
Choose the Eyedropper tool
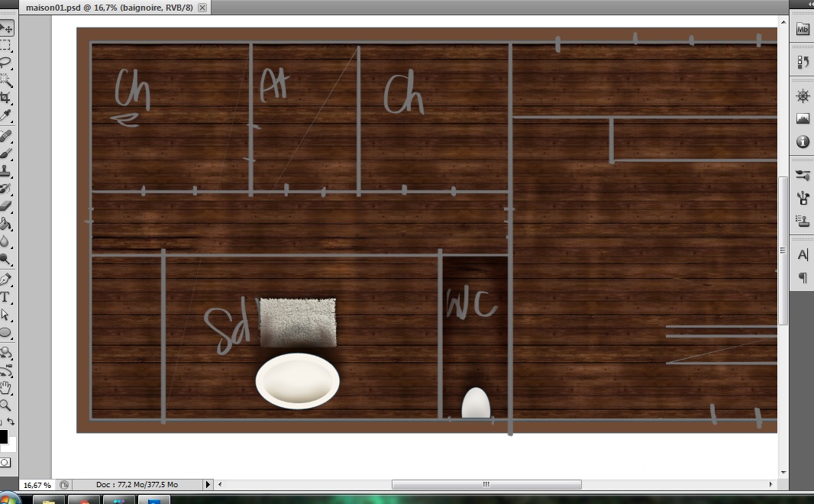(x=6, y=115)
